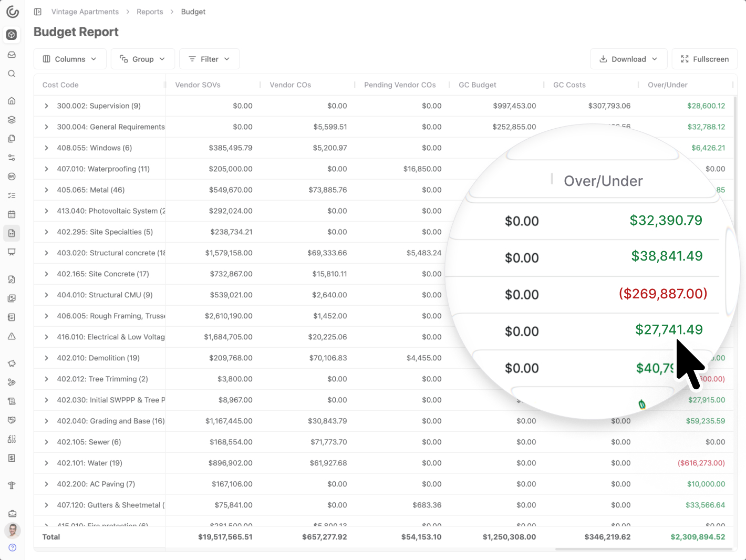
Task: Expand the 408.055: Windows row
Action: 46,148
